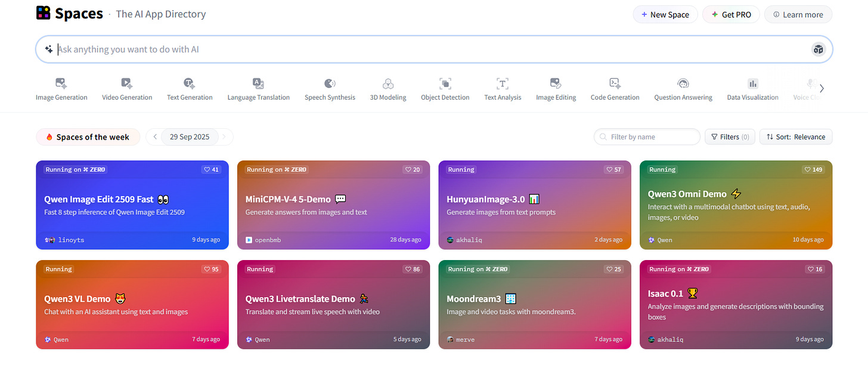Viewport: 868px width, 365px height.
Task: Select the Language Translation category icon
Action: pos(258,83)
